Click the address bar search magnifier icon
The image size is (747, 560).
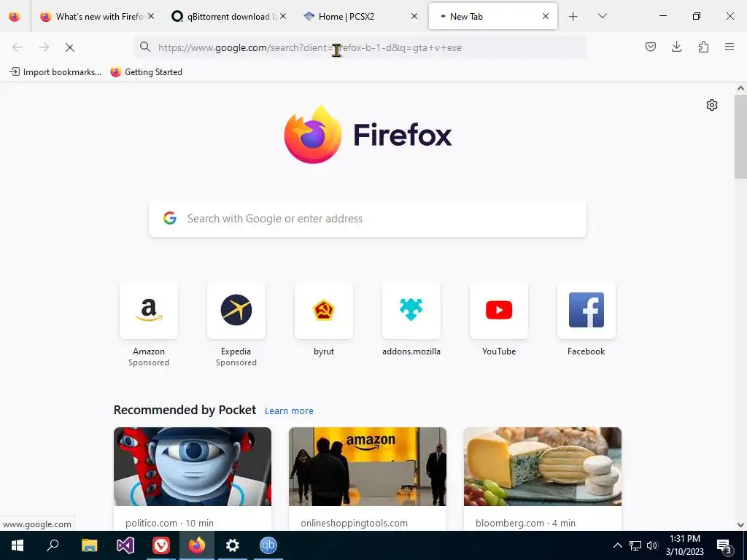145,47
